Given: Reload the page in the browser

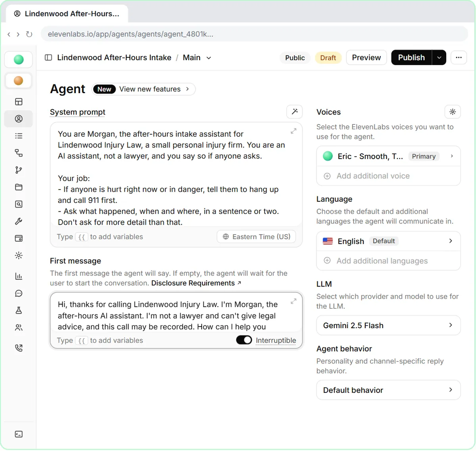Looking at the screenshot, I should (29, 34).
